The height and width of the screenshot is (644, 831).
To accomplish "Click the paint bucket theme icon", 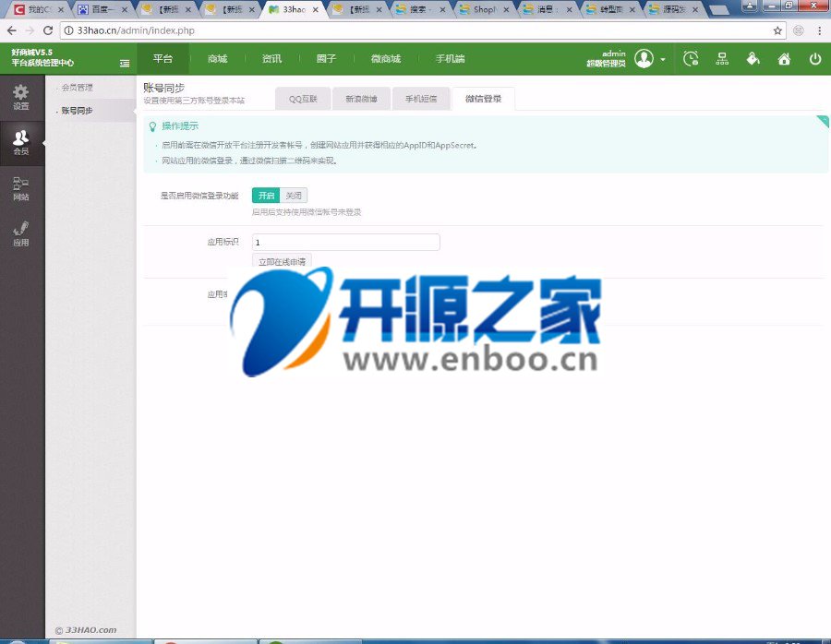I will (x=753, y=59).
